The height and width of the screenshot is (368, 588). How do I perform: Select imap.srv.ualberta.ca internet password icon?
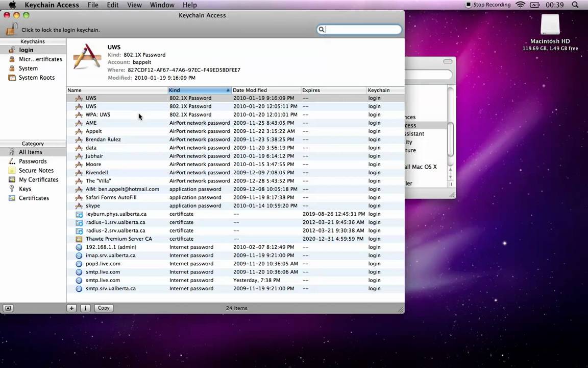(79, 256)
